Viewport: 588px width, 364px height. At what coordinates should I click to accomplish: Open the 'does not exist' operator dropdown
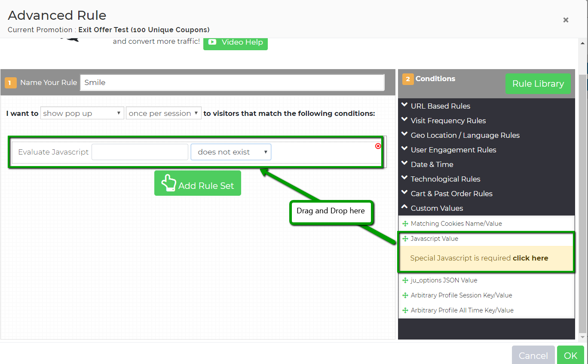click(x=231, y=152)
